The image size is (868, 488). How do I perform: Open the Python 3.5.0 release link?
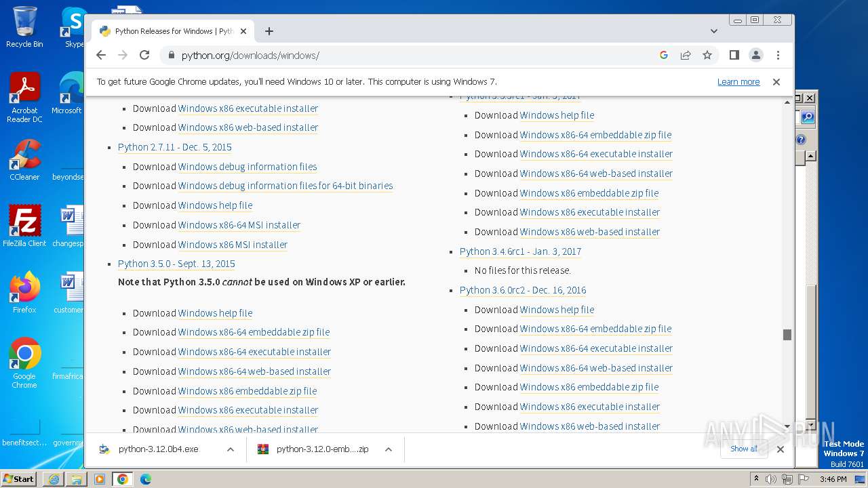(176, 264)
